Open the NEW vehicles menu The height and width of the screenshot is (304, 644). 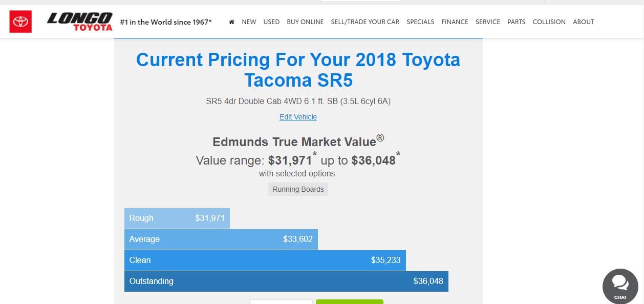pos(249,22)
